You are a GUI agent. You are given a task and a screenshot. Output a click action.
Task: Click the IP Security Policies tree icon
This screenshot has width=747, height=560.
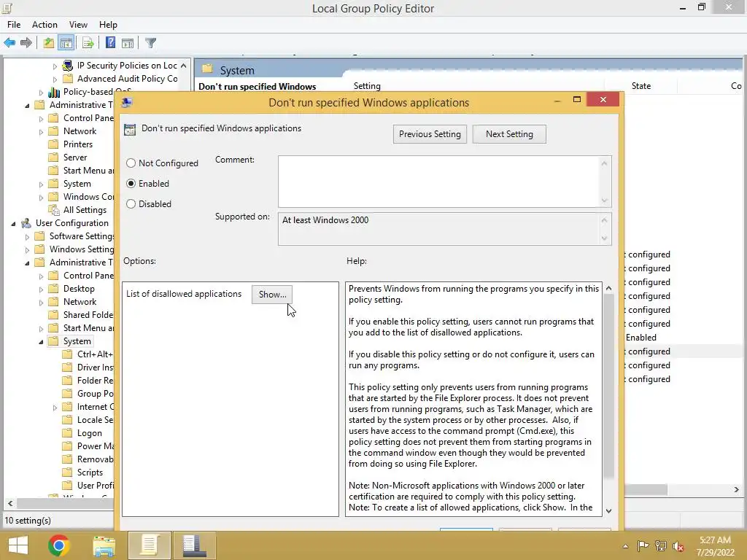click(68, 65)
